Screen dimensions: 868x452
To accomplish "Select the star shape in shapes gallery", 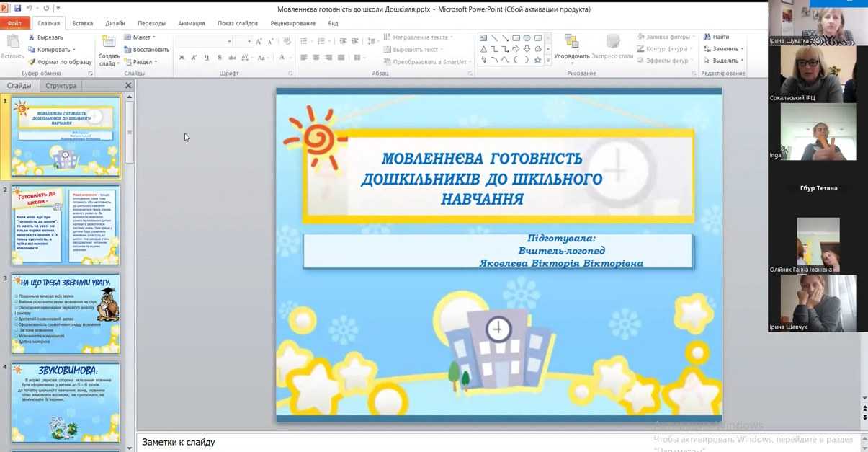I will 537,61.
